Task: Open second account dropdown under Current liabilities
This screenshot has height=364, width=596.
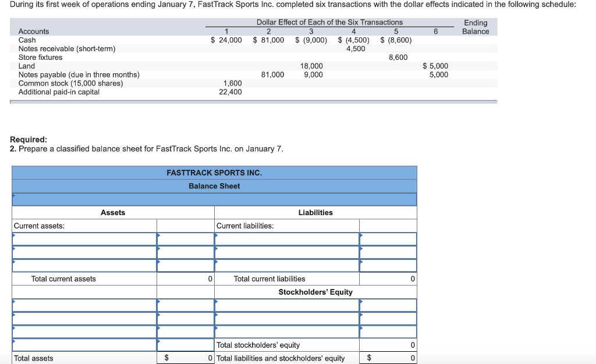Action: point(287,252)
